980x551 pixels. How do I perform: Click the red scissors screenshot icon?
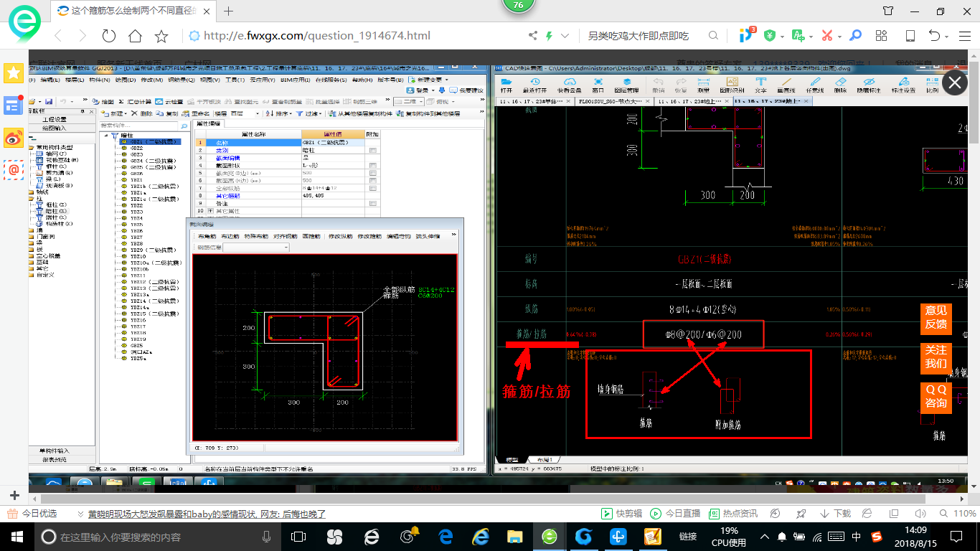(827, 35)
